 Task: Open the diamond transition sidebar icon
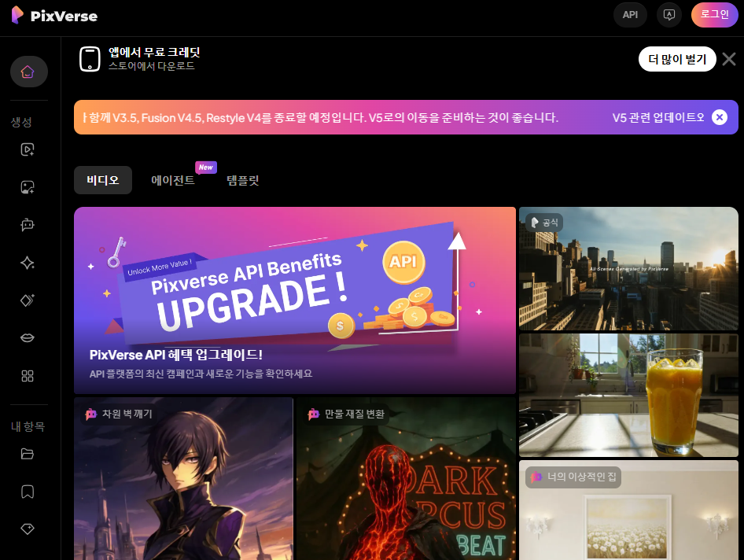point(28,300)
